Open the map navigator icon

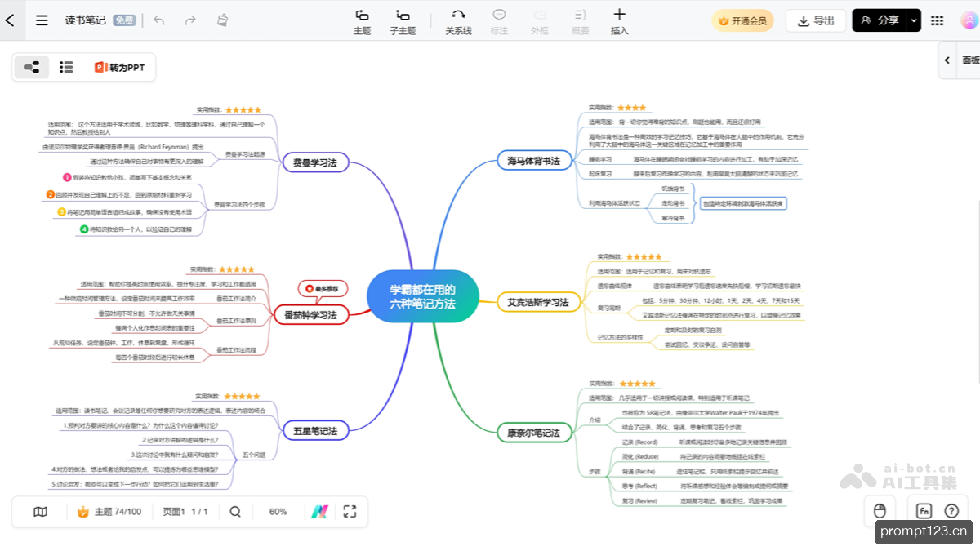pos(40,512)
